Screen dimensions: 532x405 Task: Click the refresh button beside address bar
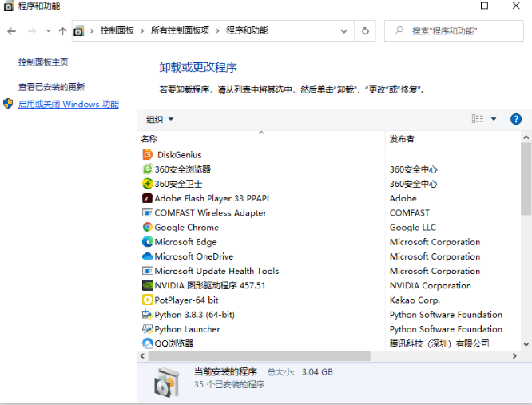365,30
